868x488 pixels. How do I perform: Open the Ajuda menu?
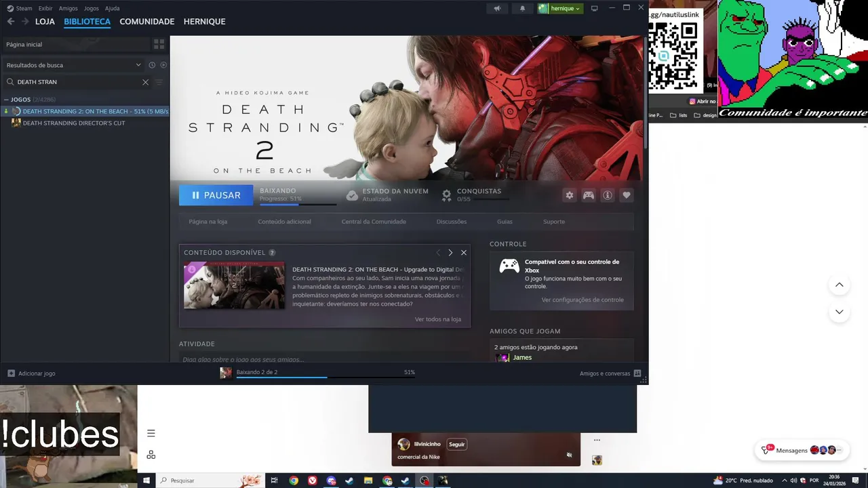(x=113, y=8)
